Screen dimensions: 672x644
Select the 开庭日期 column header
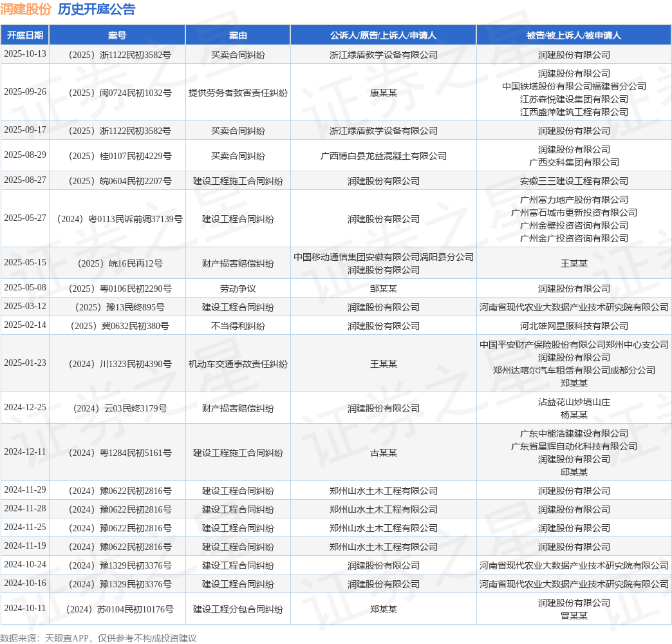(25, 35)
